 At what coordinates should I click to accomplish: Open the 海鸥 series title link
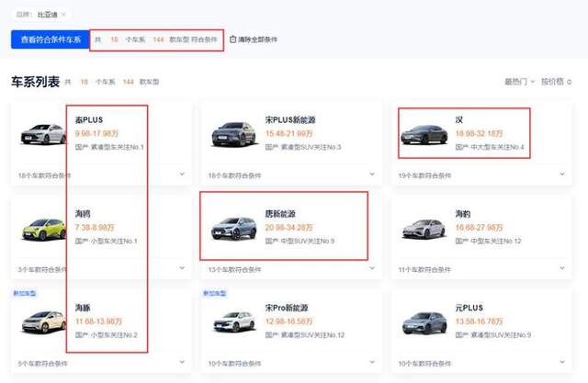(83, 214)
